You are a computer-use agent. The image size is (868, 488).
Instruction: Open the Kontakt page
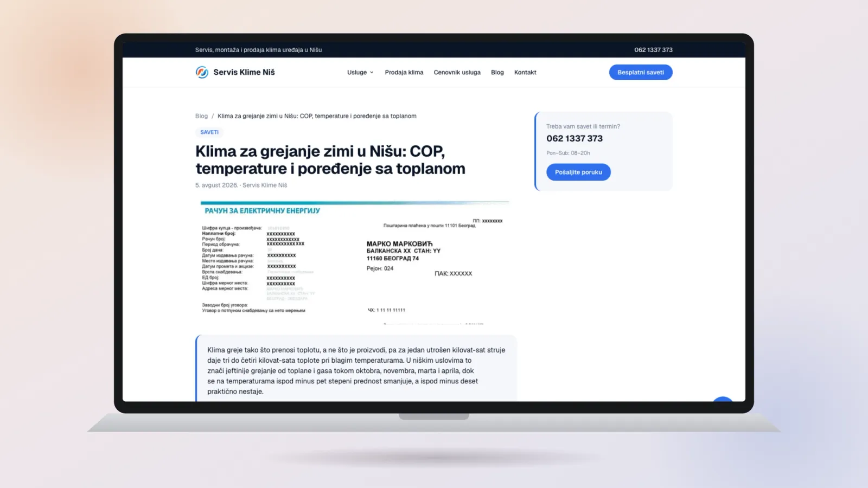pyautogui.click(x=525, y=72)
